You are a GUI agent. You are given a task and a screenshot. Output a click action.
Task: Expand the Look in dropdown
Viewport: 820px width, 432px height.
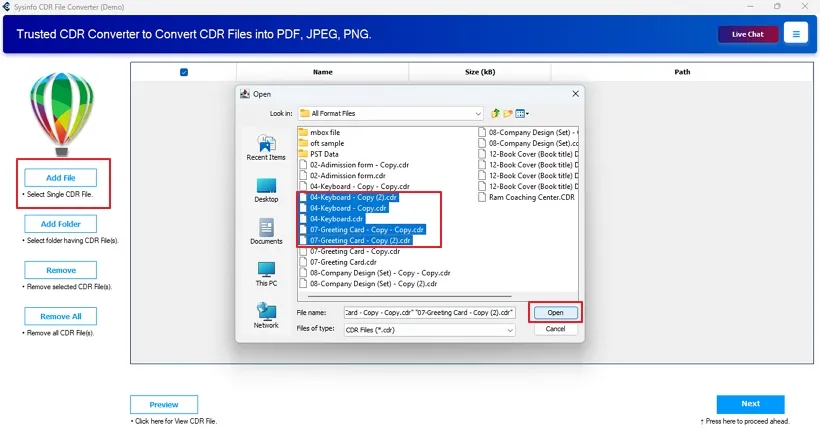(478, 114)
